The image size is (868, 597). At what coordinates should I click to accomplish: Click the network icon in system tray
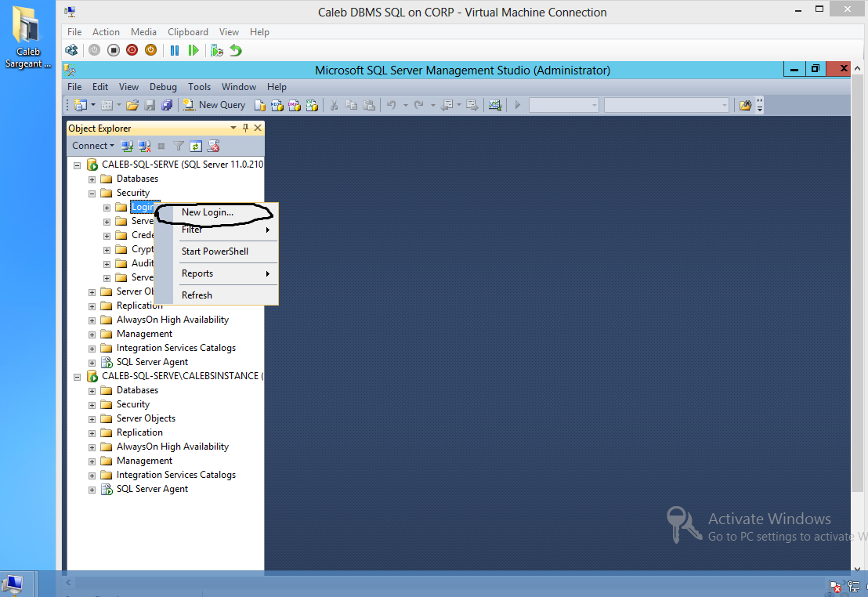tap(853, 587)
